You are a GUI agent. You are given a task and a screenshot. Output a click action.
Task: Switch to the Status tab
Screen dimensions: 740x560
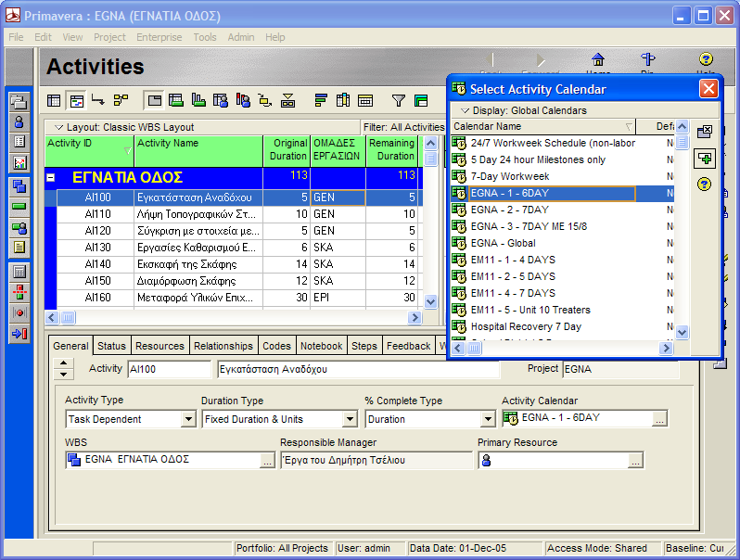click(x=111, y=346)
